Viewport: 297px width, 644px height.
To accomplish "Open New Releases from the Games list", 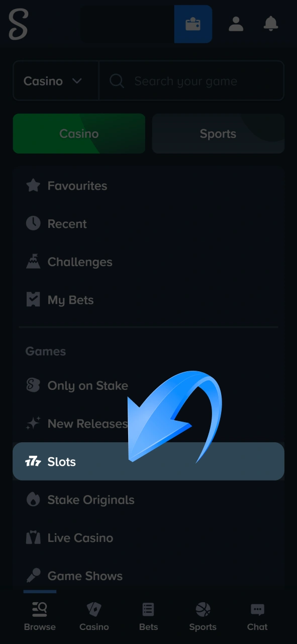I will click(x=75, y=423).
